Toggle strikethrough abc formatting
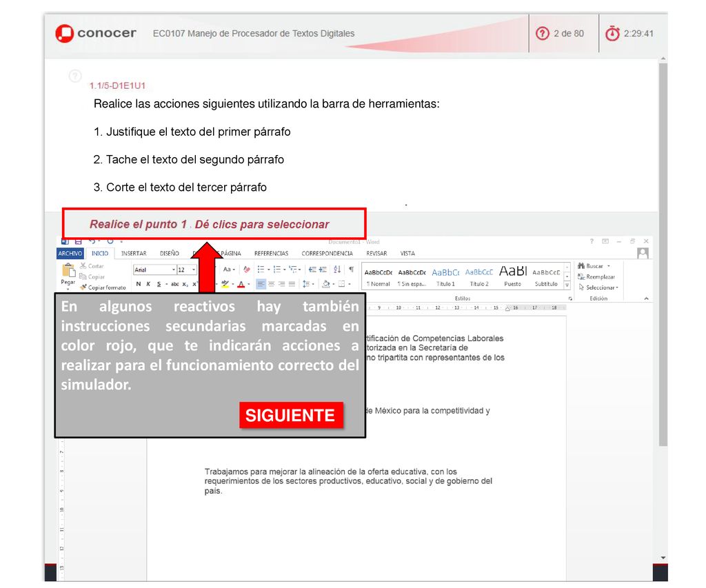706x588 pixels. pyautogui.click(x=174, y=284)
